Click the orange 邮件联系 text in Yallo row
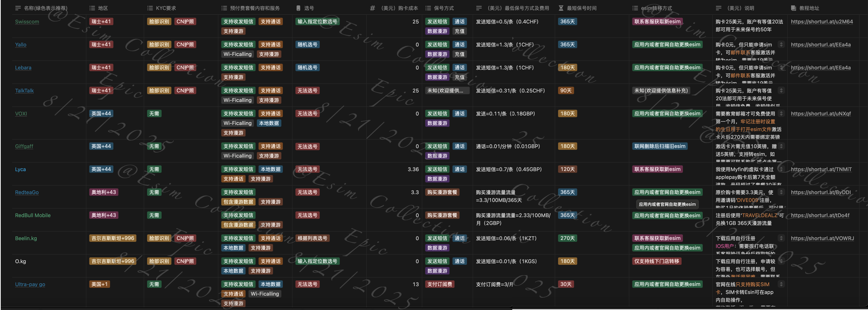The image size is (868, 310). [740, 52]
